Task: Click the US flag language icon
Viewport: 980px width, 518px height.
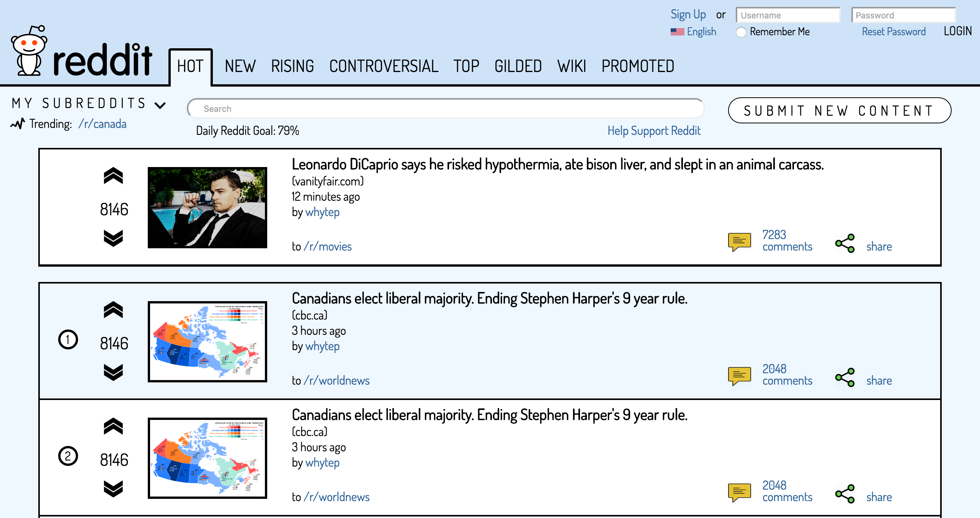Action: [677, 32]
